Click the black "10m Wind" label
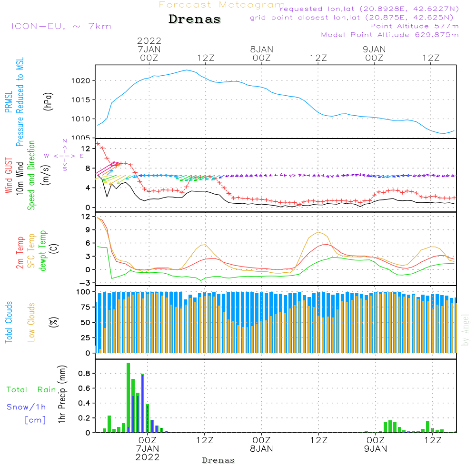This screenshot has width=476, height=476. click(x=20, y=178)
